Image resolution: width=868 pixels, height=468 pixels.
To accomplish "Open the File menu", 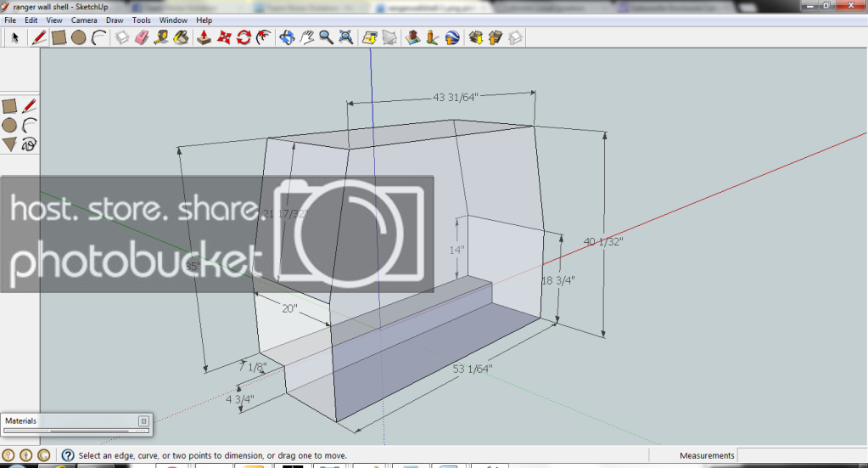I will 10,20.
